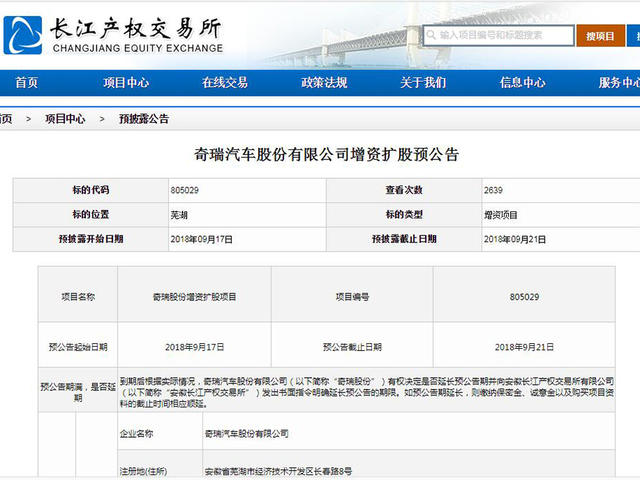The image size is (640, 480).
Task: Select the company name 奇瑞汽车股份有限公司 in 企业名称 row
Action: click(x=247, y=434)
